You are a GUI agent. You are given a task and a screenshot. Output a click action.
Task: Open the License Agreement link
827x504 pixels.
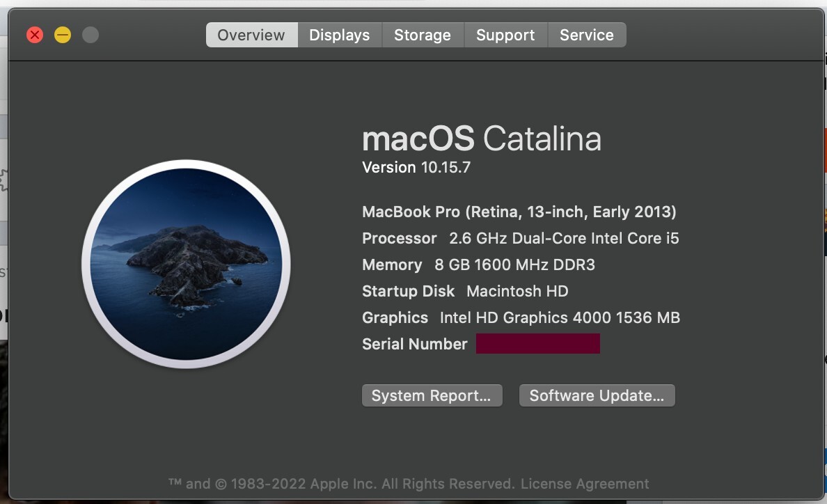point(585,483)
